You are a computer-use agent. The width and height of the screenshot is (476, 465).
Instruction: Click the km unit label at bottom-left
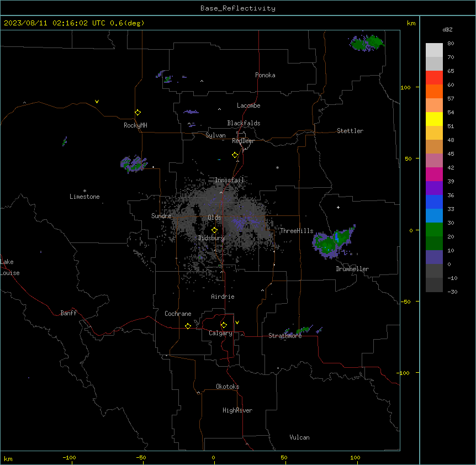(8, 458)
